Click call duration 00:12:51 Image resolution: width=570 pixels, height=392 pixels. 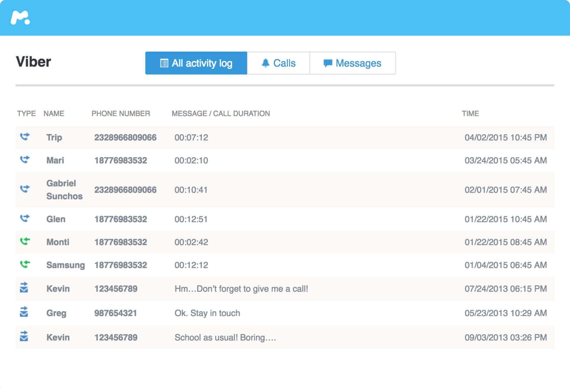point(191,219)
